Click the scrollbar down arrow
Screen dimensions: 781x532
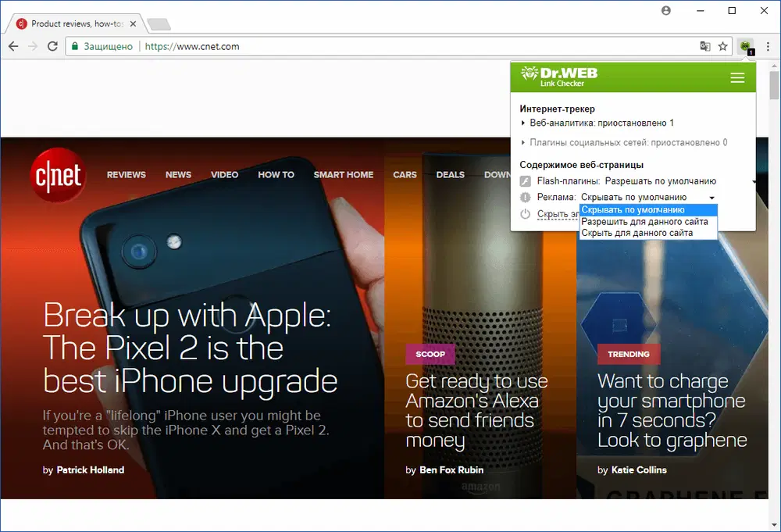pos(775,525)
